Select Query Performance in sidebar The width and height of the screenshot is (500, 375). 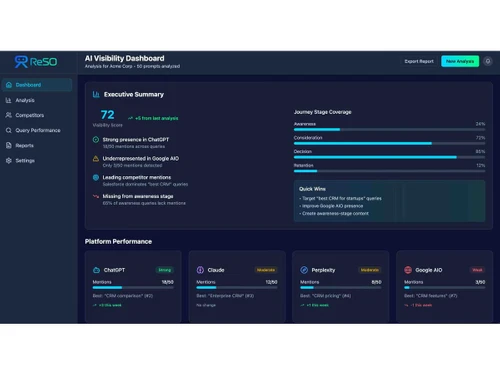pos(37,130)
